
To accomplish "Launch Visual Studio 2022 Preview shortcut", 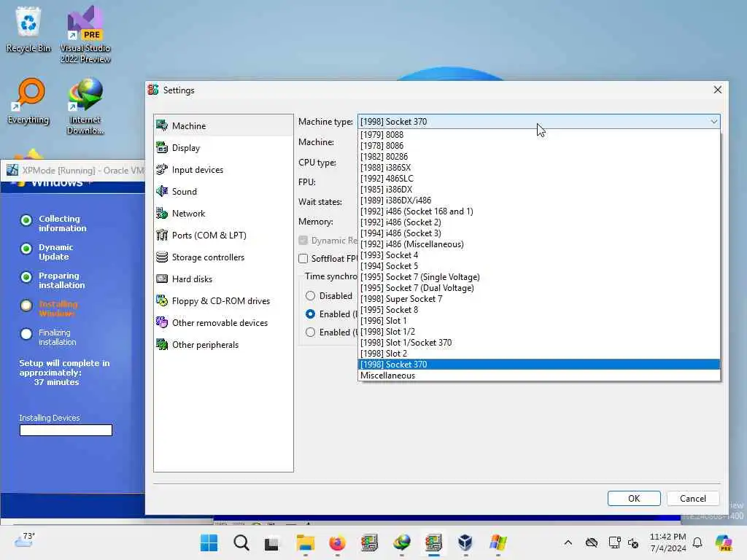I will 85,34.
